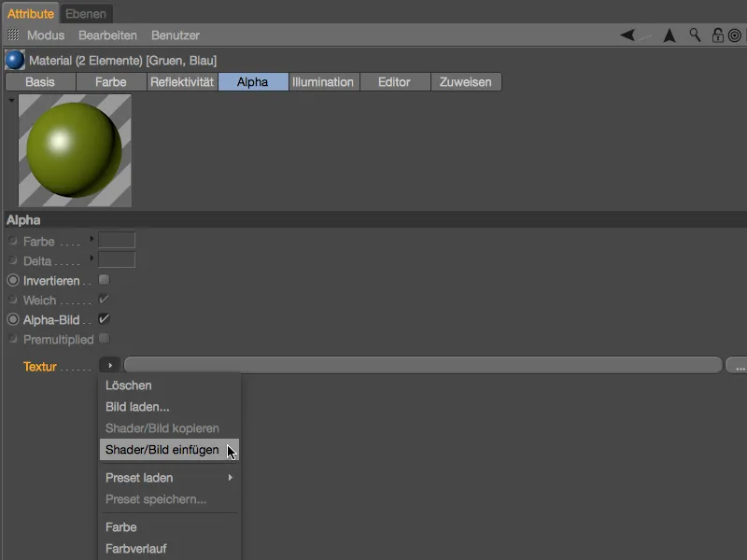Click the Farbe alpha color swatch
This screenshot has width=747, height=560.
tap(117, 241)
